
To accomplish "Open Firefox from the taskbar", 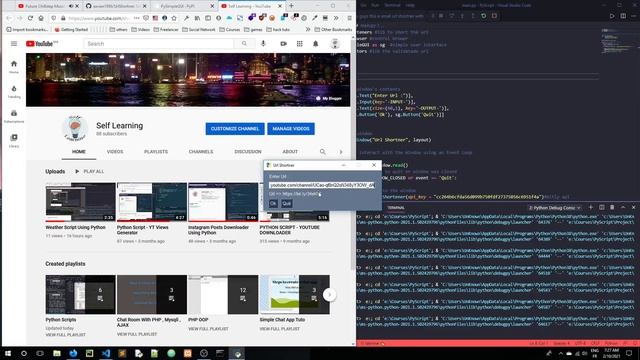I will click(x=73, y=353).
